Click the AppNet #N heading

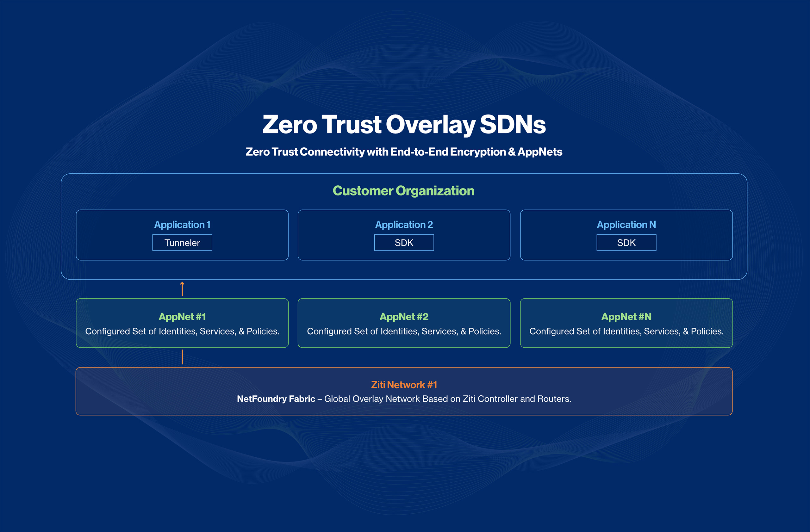[626, 317]
